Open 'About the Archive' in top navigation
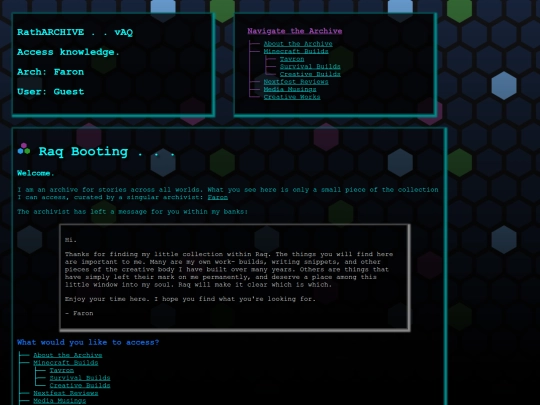Screen dimensions: 540x405 (298, 44)
